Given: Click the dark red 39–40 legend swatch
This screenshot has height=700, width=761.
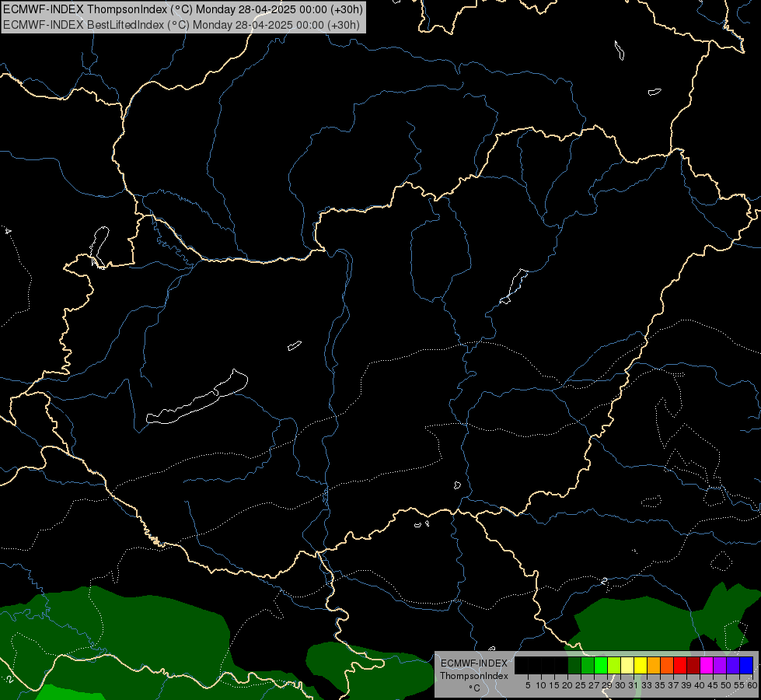Looking at the screenshot, I should coord(693,665).
